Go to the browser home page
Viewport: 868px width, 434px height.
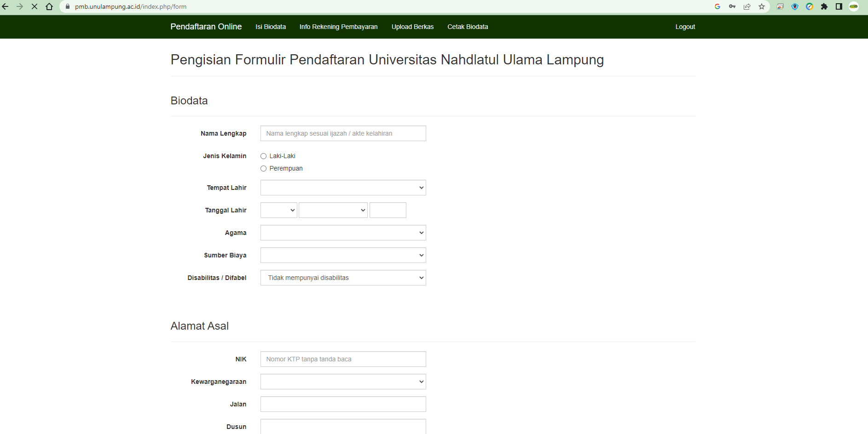(49, 6)
